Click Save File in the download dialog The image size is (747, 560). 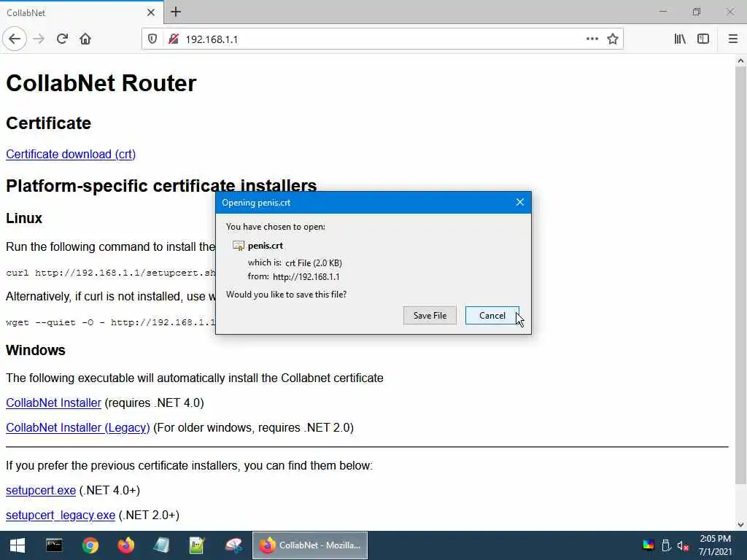pyautogui.click(x=430, y=315)
